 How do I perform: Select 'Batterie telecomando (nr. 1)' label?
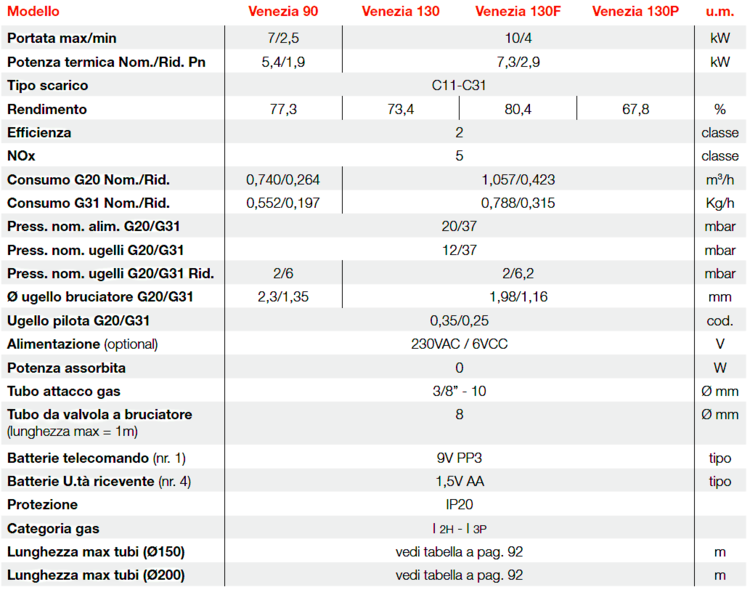(x=96, y=459)
